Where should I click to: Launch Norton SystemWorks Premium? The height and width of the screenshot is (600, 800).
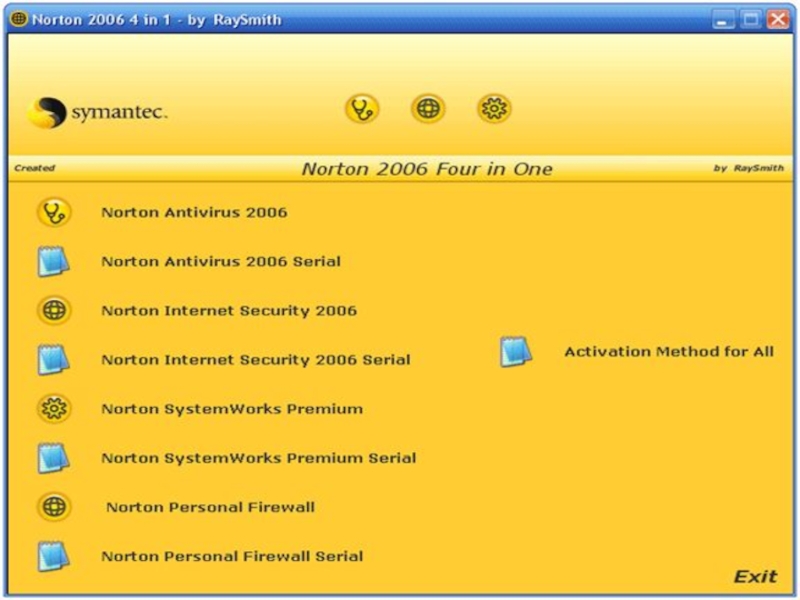click(x=232, y=409)
